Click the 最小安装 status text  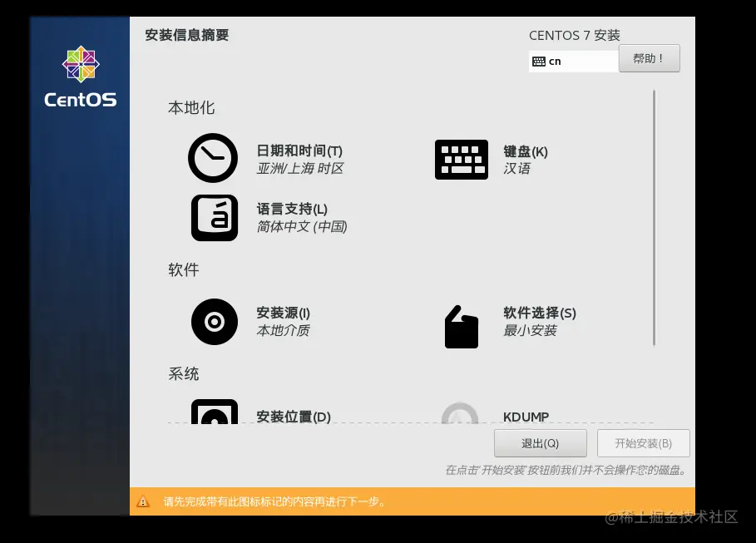click(530, 330)
